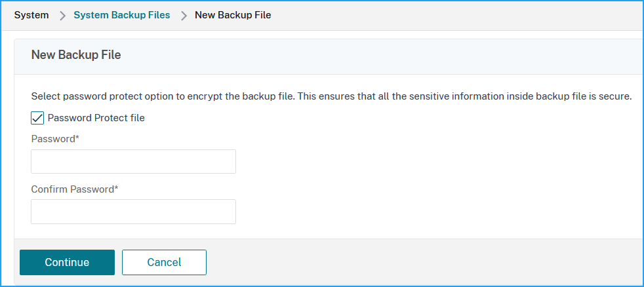Image resolution: width=644 pixels, height=287 pixels.
Task: Focus the Password input field
Action: (x=134, y=161)
